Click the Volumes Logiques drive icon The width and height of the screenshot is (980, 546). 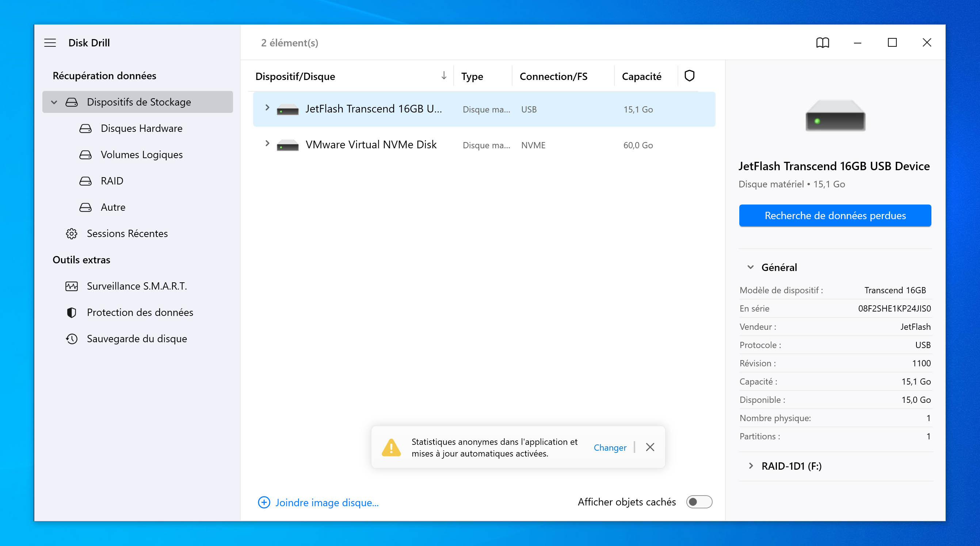click(x=85, y=154)
